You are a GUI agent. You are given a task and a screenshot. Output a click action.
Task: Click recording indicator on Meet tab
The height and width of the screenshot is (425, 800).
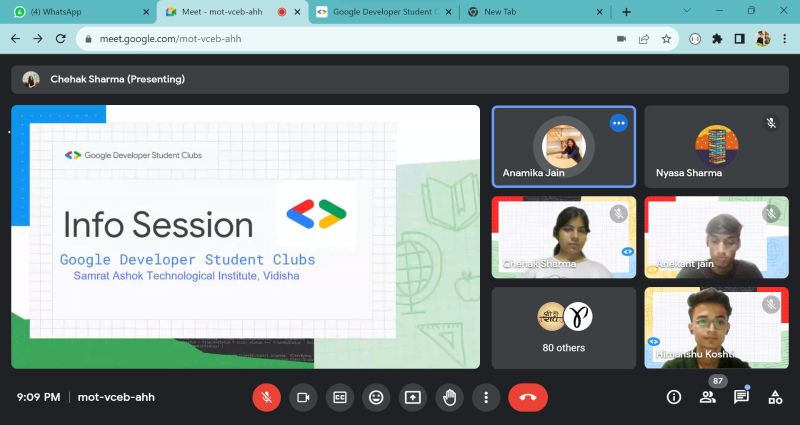coord(282,12)
